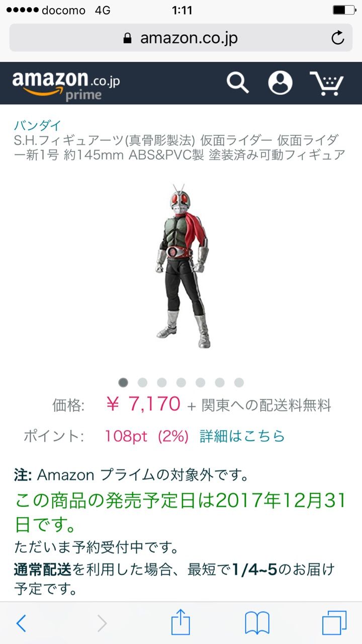Open the Safari tabs overview icon
Screen dimensions: 362x644
click(334, 623)
